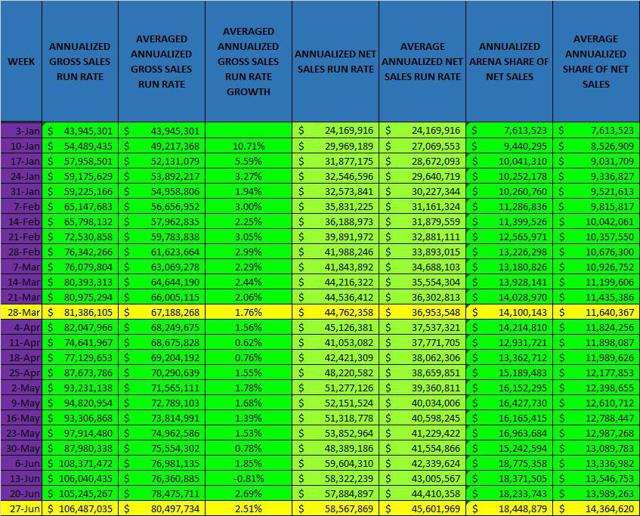The height and width of the screenshot is (516, 640).
Task: Select the cell with 45,601,969
Action: pos(422,509)
